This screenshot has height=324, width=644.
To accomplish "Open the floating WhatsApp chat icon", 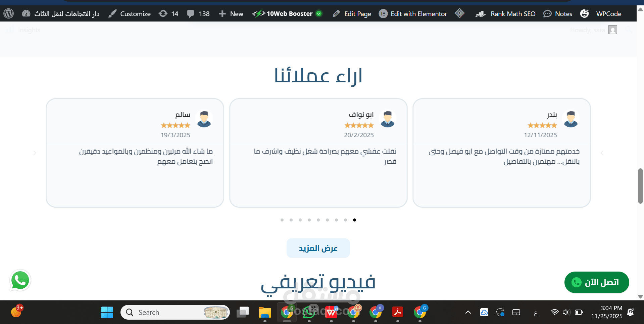I will pos(20,280).
